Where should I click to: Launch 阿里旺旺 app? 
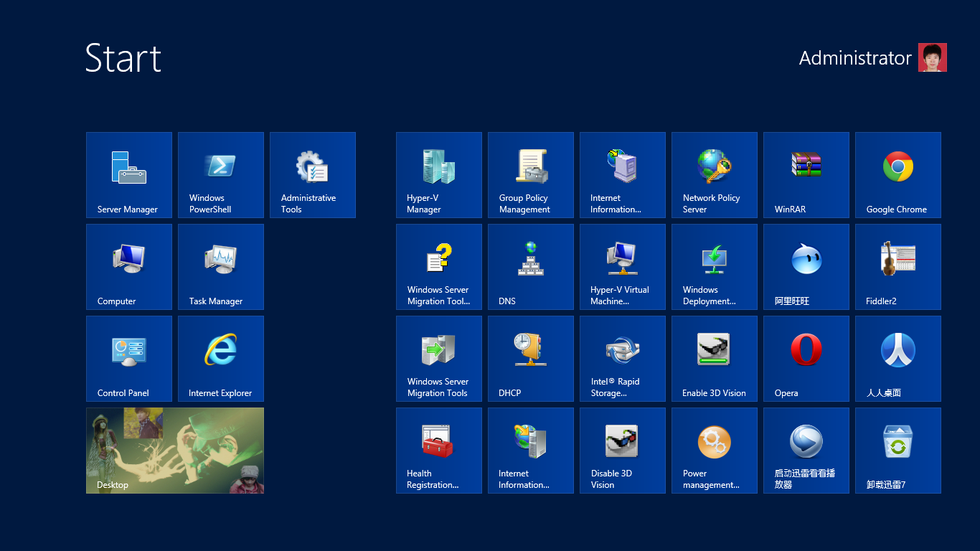pos(806,267)
